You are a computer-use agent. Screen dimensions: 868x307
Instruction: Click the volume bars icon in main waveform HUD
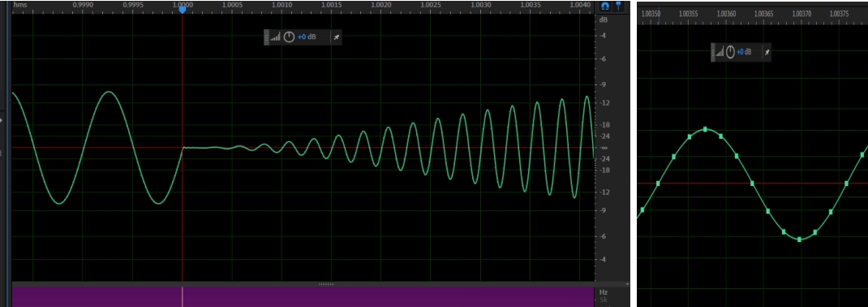click(275, 37)
